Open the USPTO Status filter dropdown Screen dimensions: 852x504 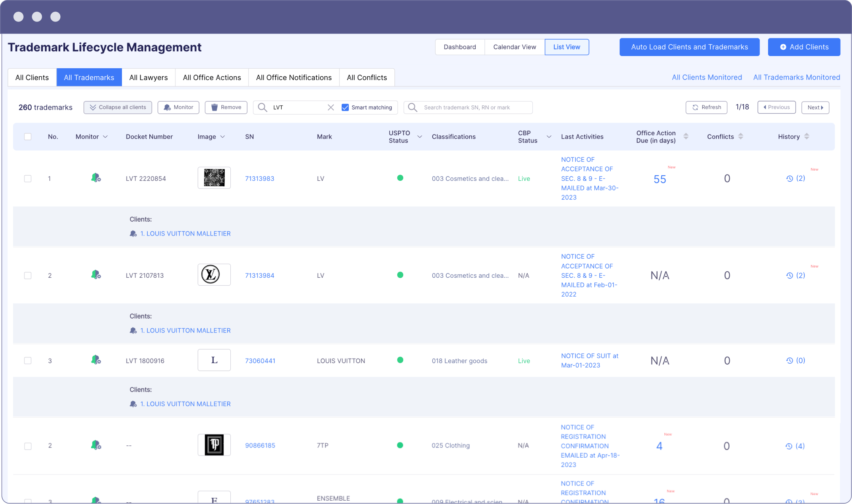(419, 137)
